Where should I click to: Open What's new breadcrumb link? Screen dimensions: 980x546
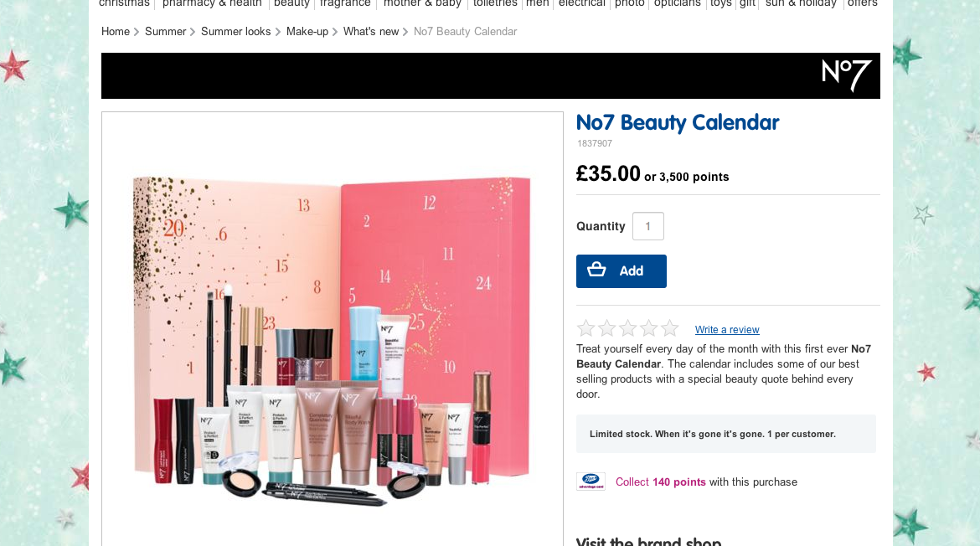pyautogui.click(x=370, y=31)
